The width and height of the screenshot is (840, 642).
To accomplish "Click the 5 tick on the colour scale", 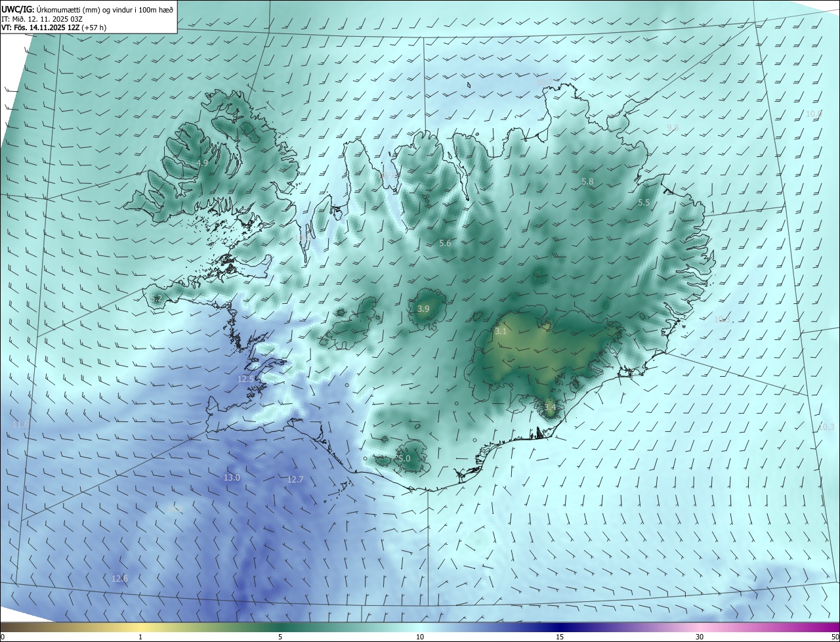I will [x=280, y=637].
